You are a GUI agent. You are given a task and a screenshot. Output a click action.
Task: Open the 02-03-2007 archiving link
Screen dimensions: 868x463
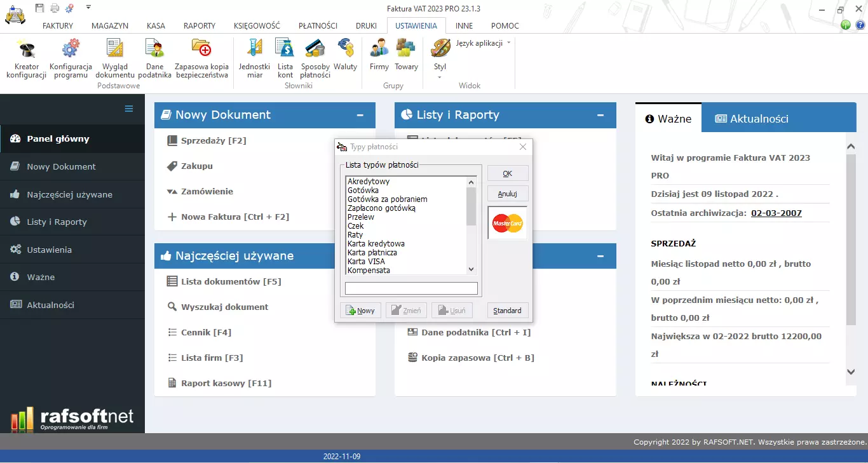(776, 213)
